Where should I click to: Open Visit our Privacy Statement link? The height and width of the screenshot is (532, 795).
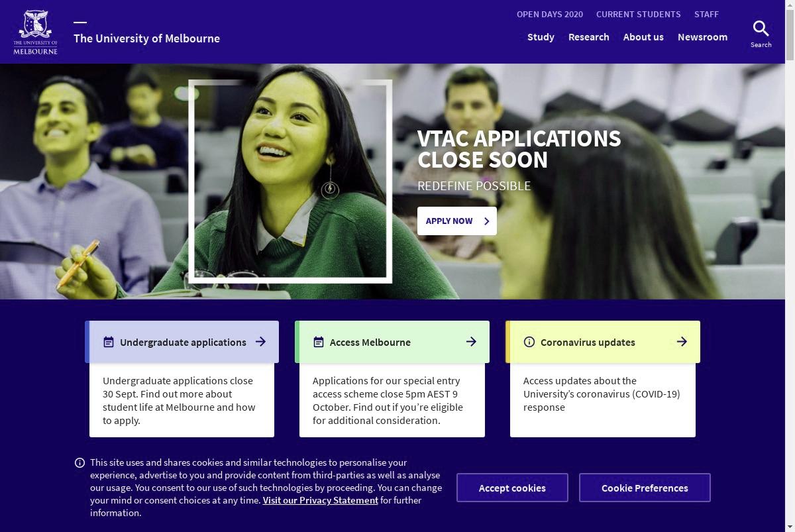(321, 500)
